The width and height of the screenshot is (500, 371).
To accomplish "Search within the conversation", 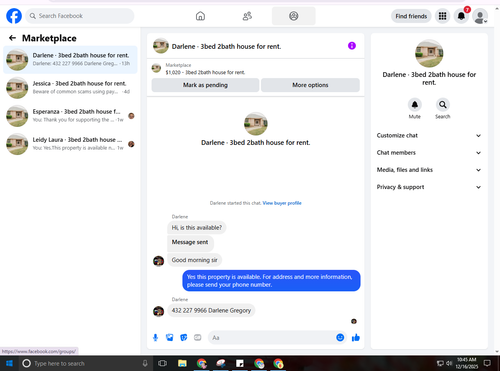I will click(443, 105).
